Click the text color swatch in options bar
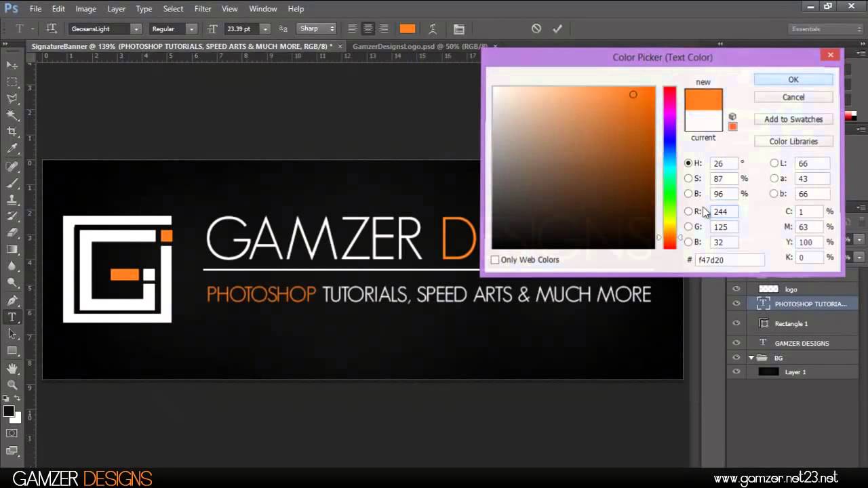This screenshot has width=868, height=488. pos(408,28)
